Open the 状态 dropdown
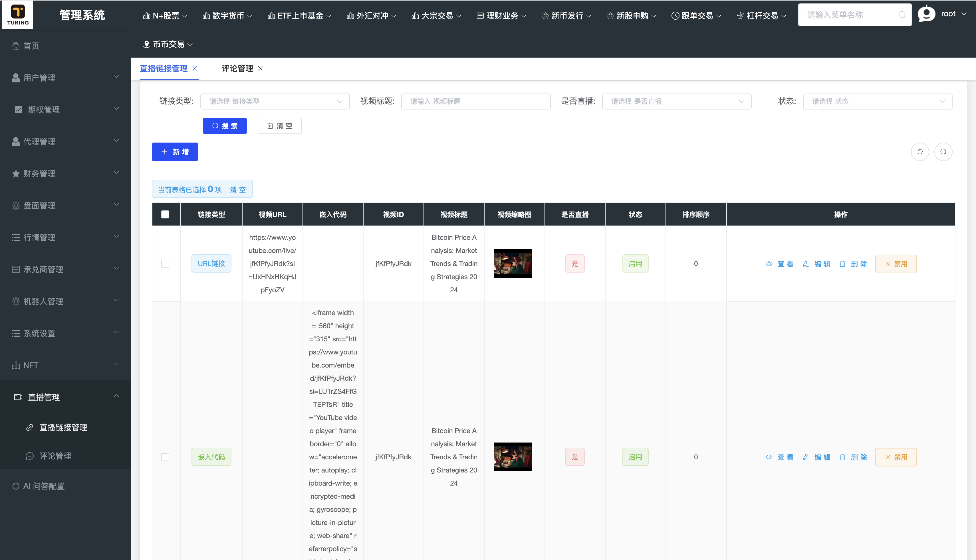This screenshot has height=560, width=976. tap(878, 101)
